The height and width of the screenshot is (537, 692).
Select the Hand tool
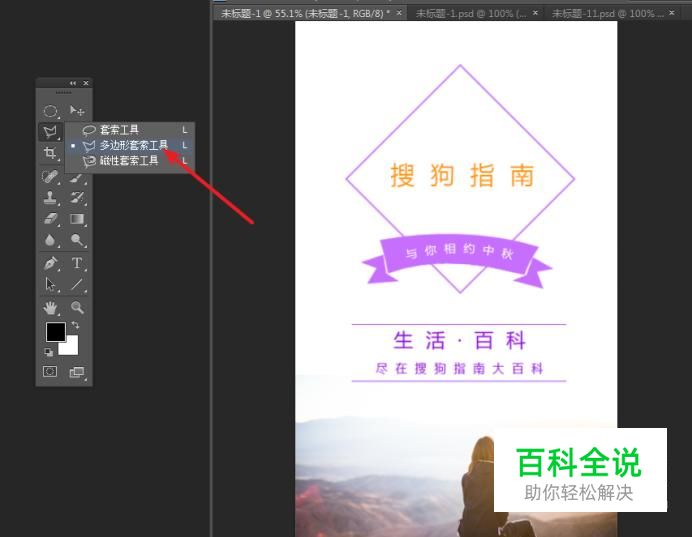tap(50, 308)
